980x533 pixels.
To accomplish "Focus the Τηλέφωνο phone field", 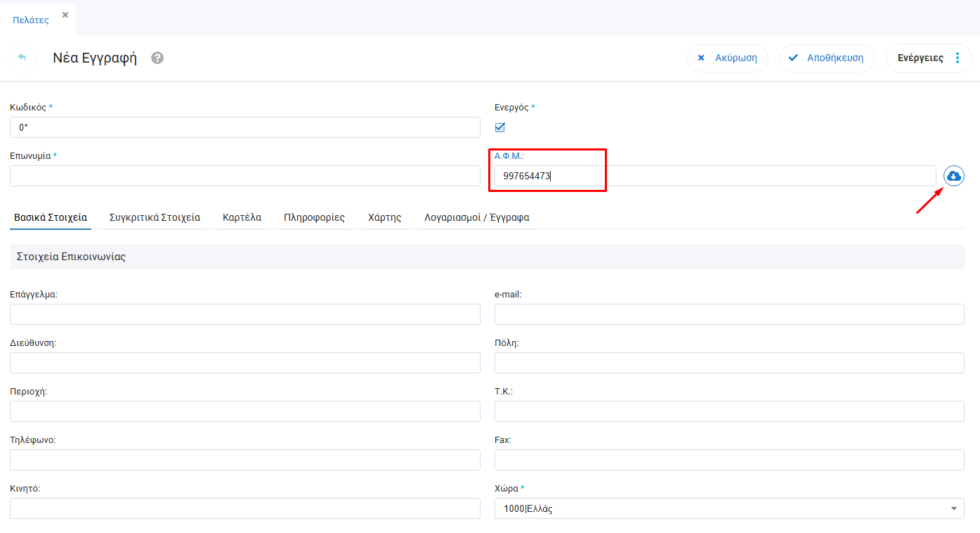I will (244, 460).
